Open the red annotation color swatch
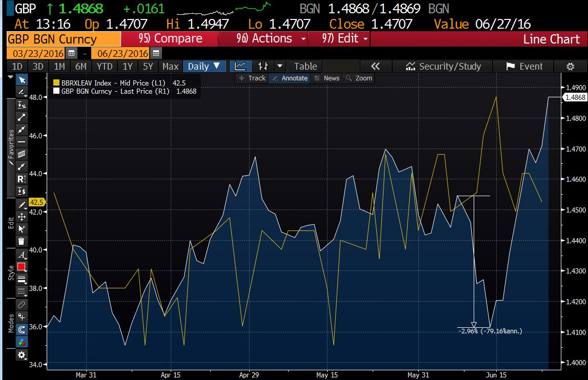 (x=22, y=267)
